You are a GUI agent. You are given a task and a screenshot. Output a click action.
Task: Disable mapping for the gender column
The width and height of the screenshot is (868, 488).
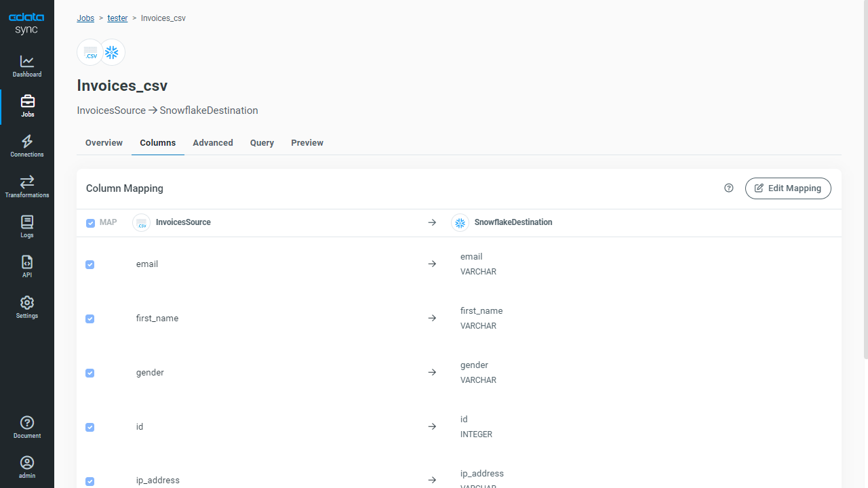pyautogui.click(x=90, y=373)
